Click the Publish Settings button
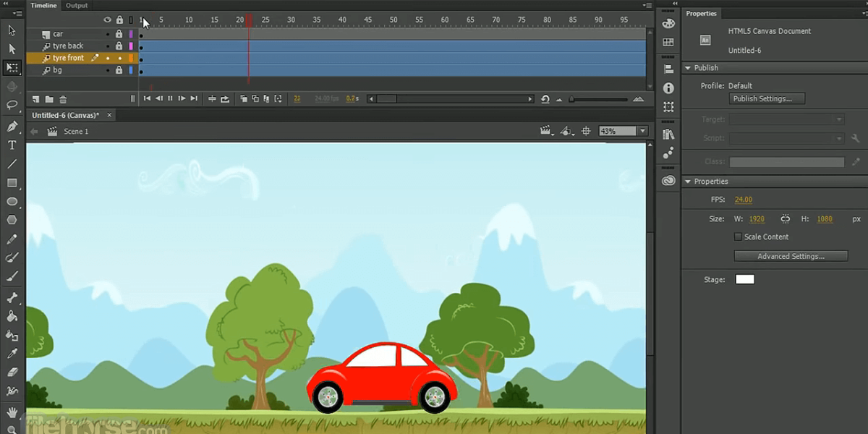The image size is (868, 434). coord(767,98)
